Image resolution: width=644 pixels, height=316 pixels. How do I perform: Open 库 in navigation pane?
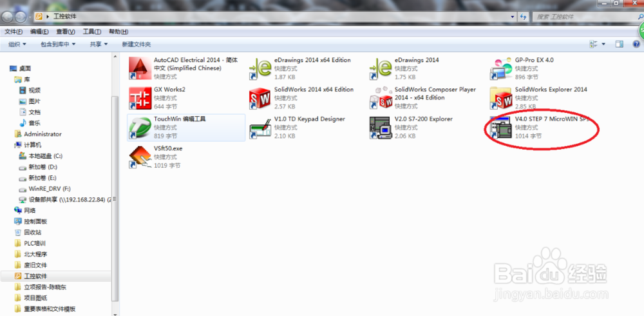coord(22,79)
